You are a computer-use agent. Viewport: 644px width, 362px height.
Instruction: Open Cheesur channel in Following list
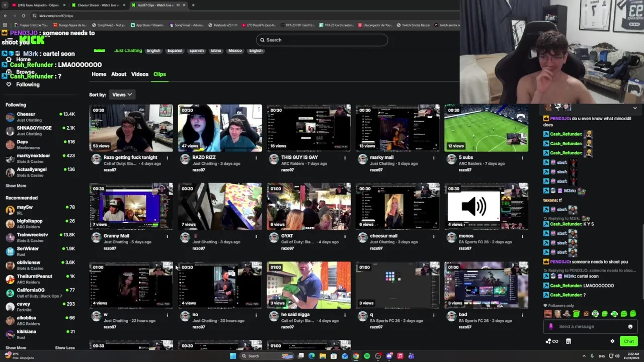(x=40, y=117)
